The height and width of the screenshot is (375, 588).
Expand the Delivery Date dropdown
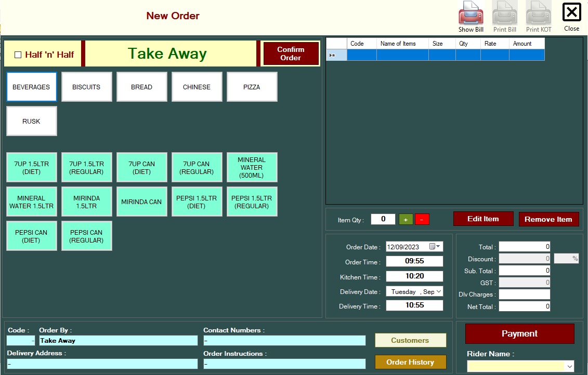click(x=438, y=291)
